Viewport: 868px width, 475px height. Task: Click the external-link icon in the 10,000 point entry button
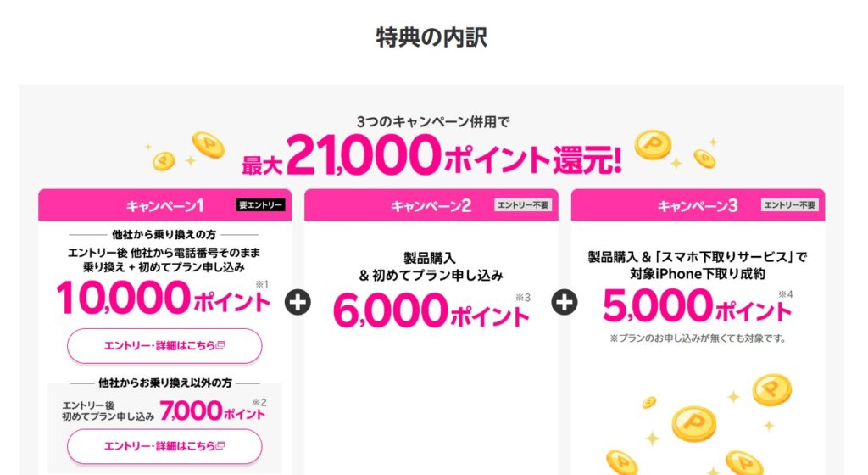220,345
